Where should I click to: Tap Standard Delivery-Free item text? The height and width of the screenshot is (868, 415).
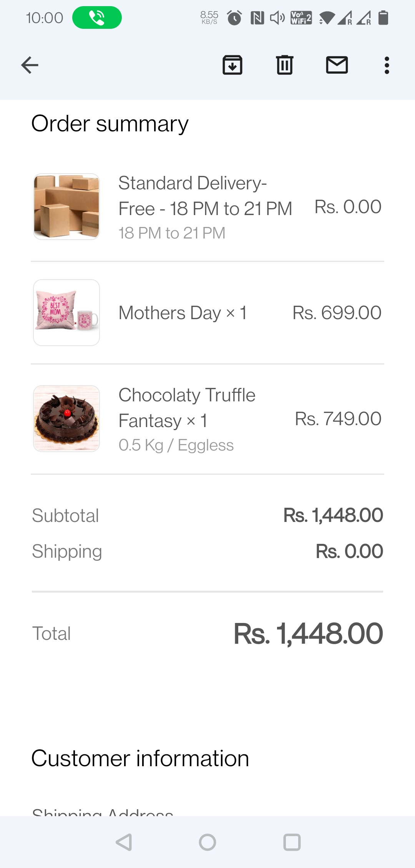205,196
